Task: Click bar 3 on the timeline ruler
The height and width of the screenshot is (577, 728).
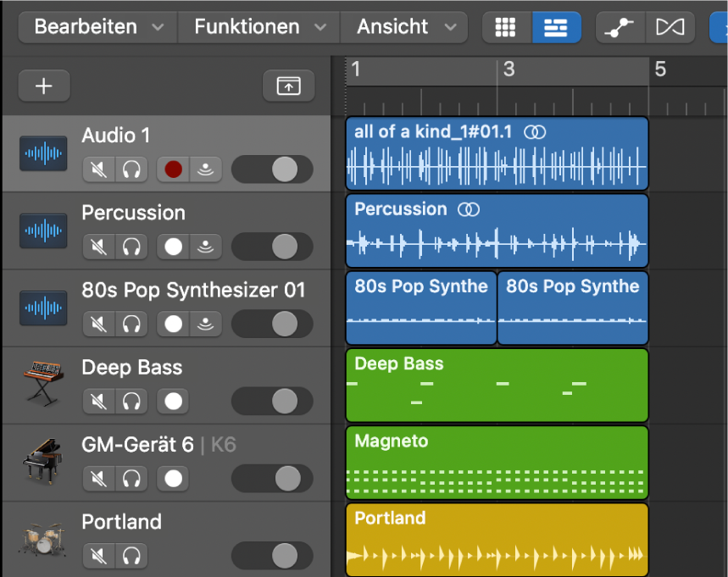Action: coord(508,69)
